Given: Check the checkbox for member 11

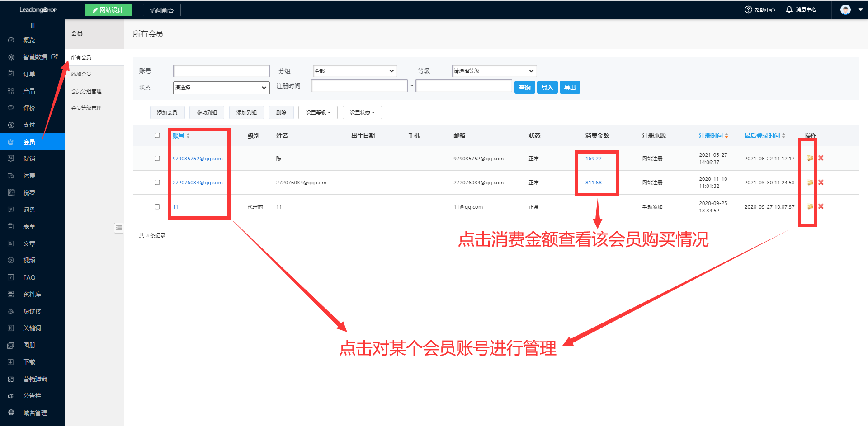Looking at the screenshot, I should 157,206.
